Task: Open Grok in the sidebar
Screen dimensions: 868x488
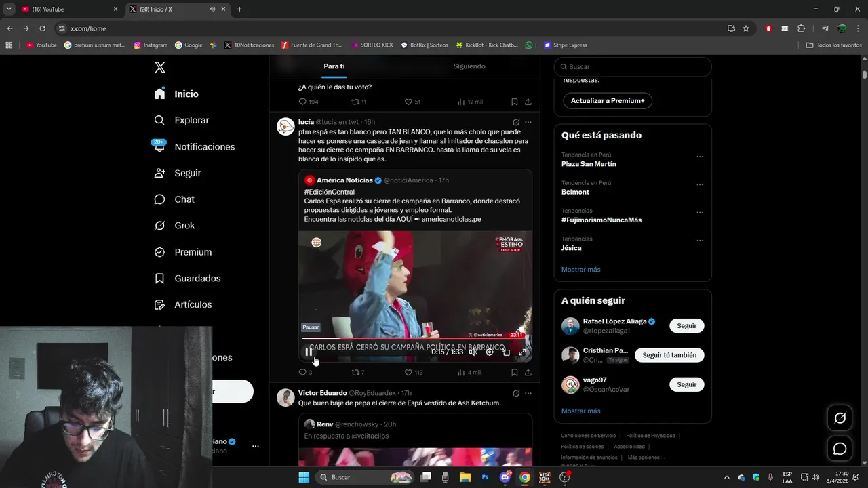Action: 174,226
